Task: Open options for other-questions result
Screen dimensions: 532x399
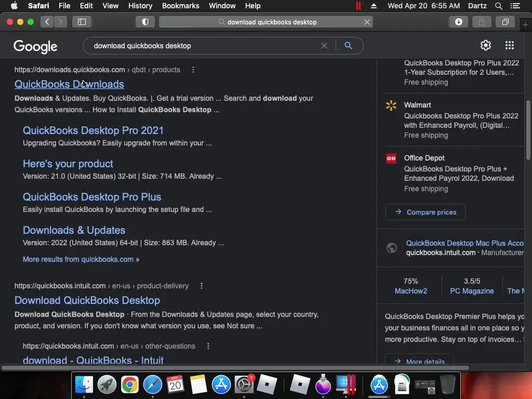Action: (208, 346)
